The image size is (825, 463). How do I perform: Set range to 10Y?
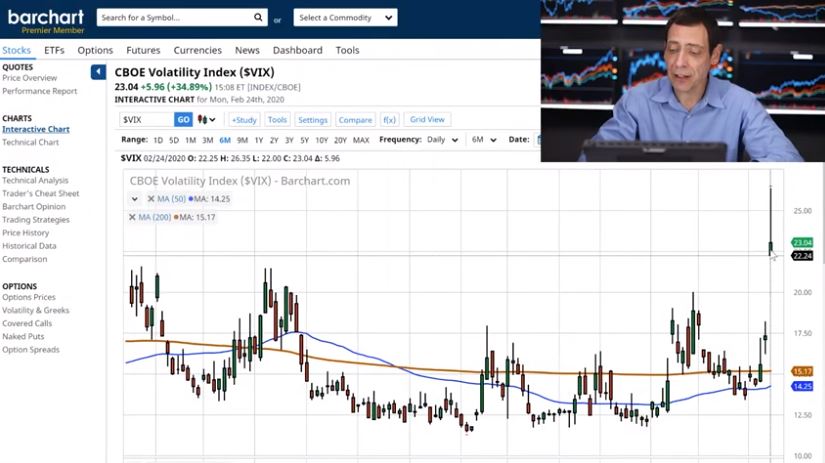(x=321, y=140)
